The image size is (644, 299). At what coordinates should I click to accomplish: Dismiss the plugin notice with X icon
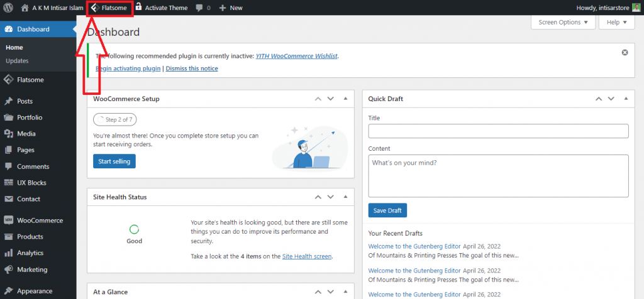tap(625, 53)
